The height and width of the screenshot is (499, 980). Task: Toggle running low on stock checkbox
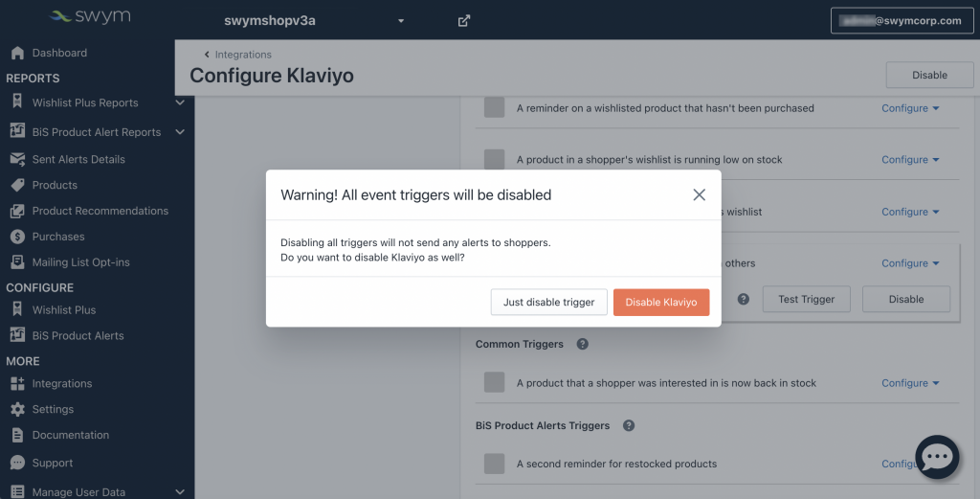click(495, 159)
